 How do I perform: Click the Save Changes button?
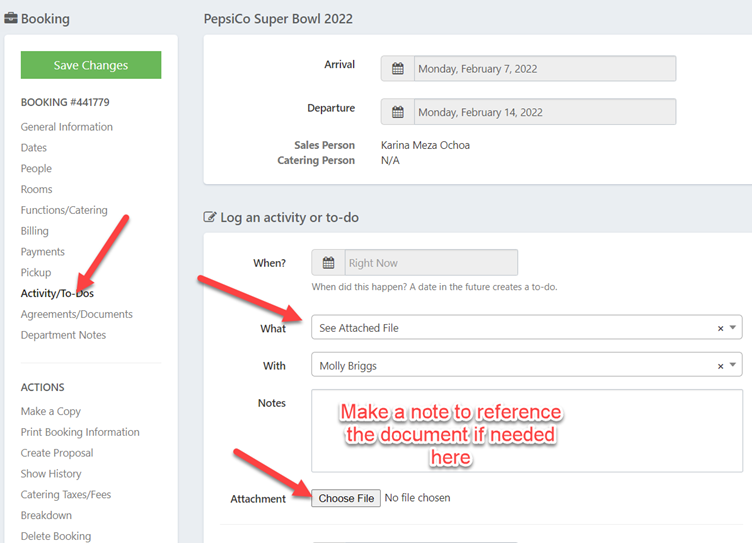[x=91, y=65]
